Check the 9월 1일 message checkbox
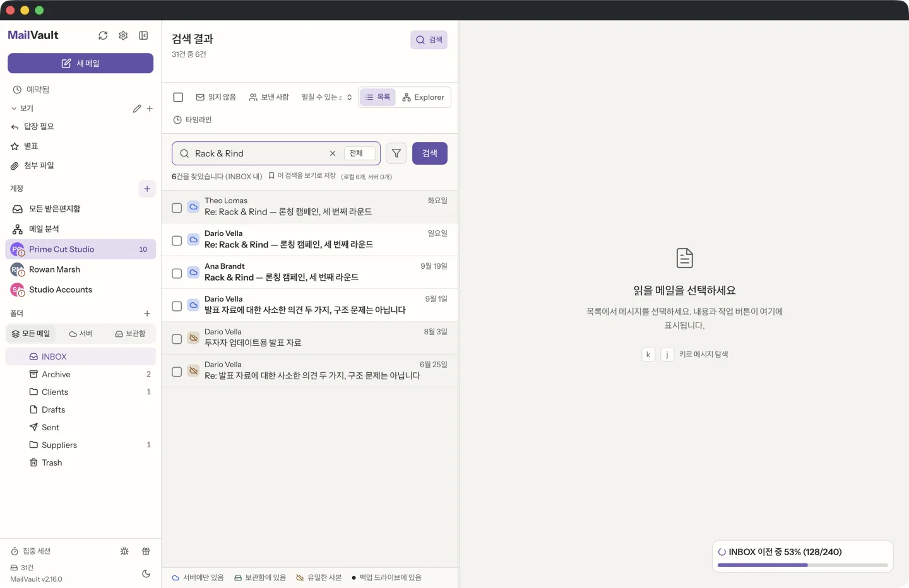909x588 pixels. coord(177,306)
